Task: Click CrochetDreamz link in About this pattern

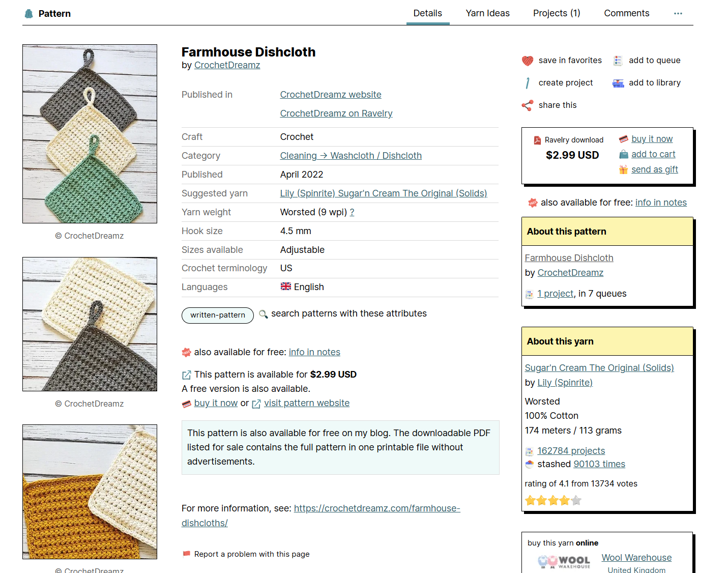Action: (x=571, y=273)
